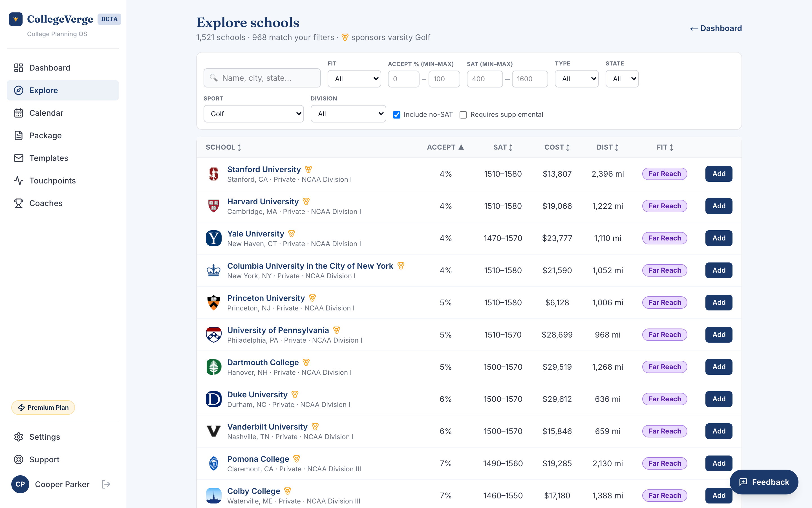812x508 pixels.
Task: Click the golf medal icon next to Stanford University
Action: click(308, 169)
